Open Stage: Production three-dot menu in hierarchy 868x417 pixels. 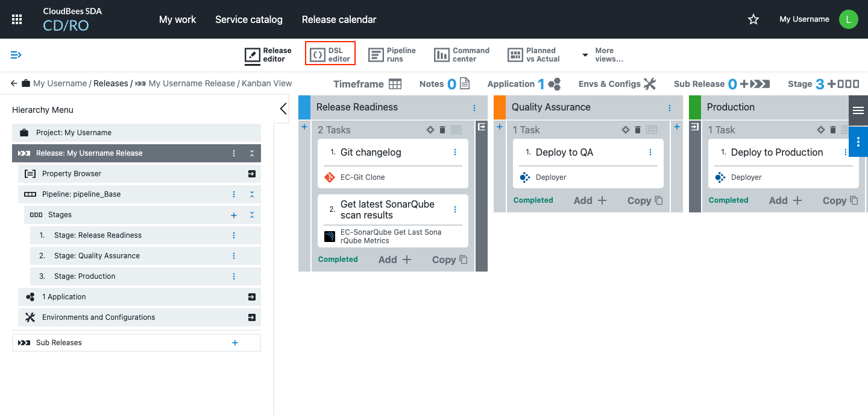tap(234, 276)
